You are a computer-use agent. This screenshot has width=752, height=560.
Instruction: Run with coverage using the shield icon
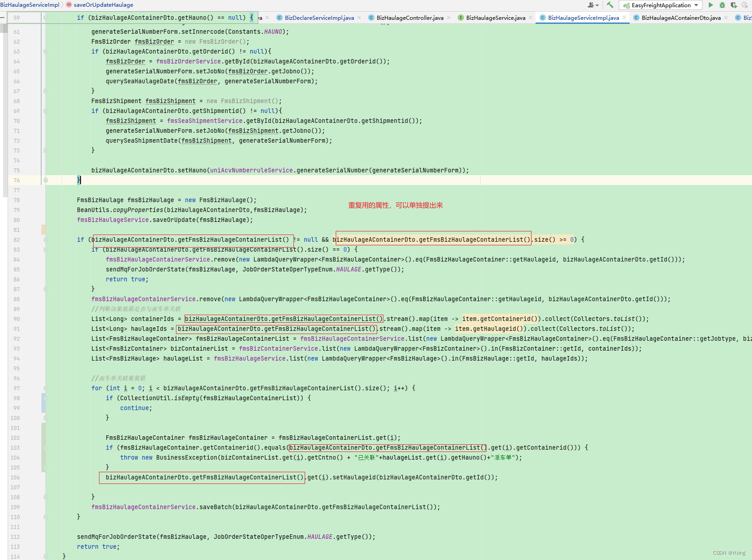[x=734, y=5]
